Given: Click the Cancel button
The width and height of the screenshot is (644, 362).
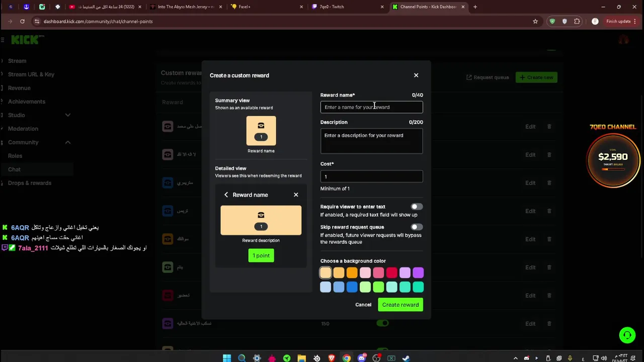Looking at the screenshot, I should pos(363,305).
